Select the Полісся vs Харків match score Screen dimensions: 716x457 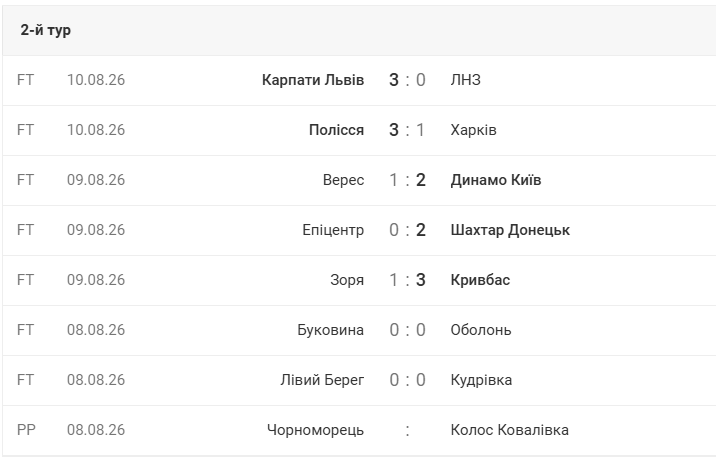click(x=407, y=130)
